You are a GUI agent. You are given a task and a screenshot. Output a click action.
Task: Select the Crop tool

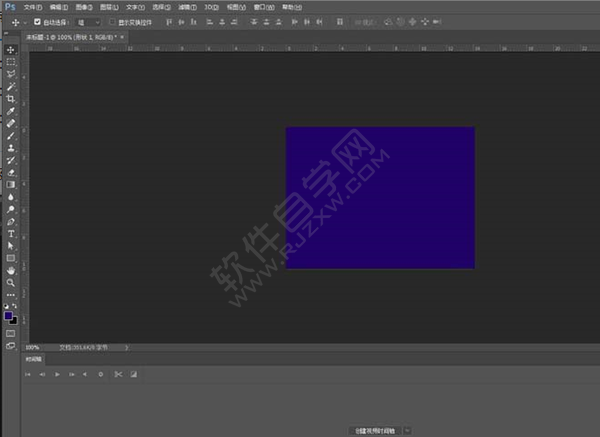(x=11, y=99)
